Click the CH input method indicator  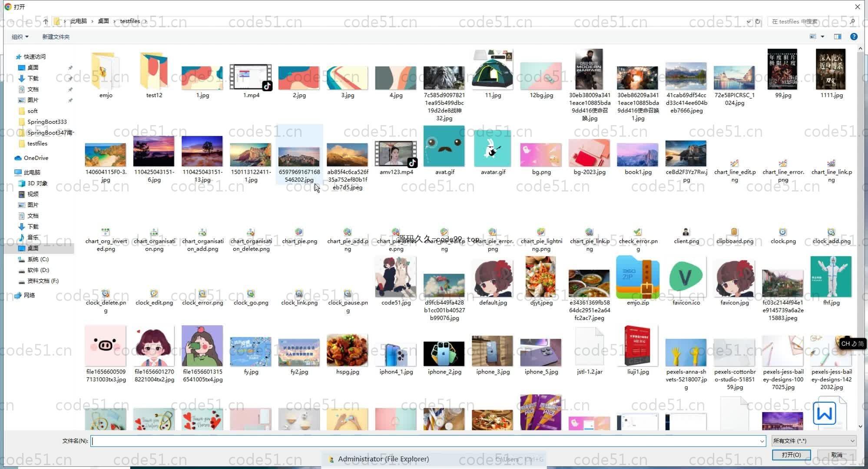(x=852, y=343)
